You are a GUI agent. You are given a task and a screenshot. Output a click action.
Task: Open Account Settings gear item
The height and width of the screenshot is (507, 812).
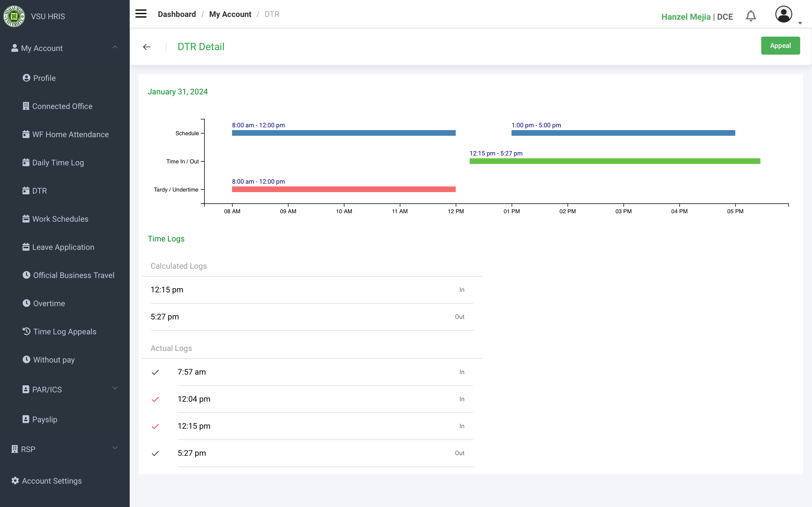51,481
